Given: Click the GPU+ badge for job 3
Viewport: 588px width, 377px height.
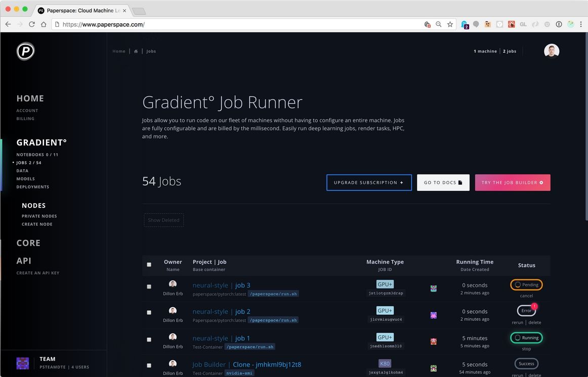Looking at the screenshot, I should (385, 284).
